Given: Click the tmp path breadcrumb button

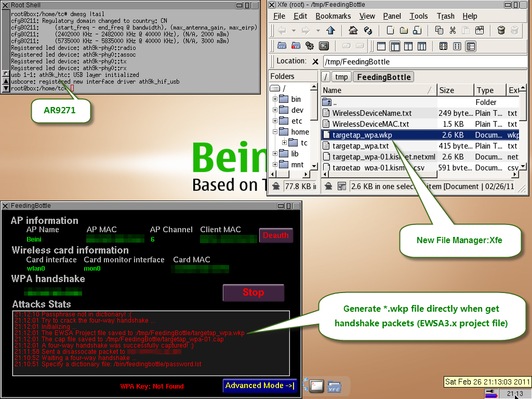Looking at the screenshot, I should tap(341, 77).
